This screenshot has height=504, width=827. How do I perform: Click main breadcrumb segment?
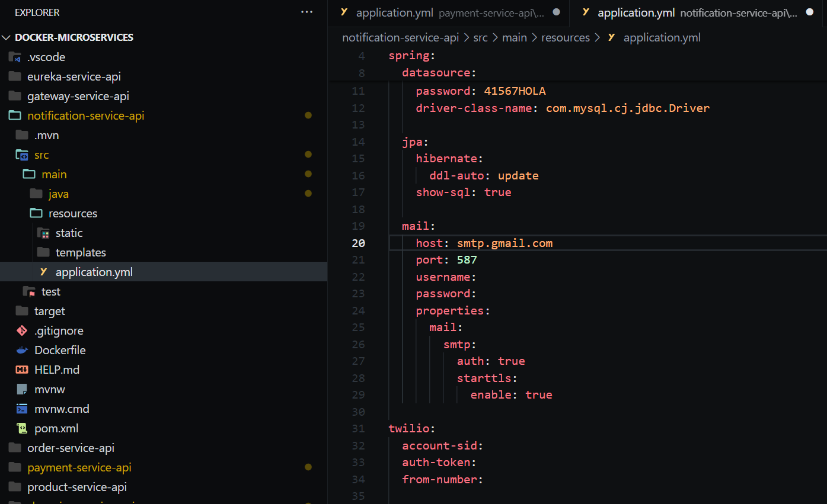515,37
